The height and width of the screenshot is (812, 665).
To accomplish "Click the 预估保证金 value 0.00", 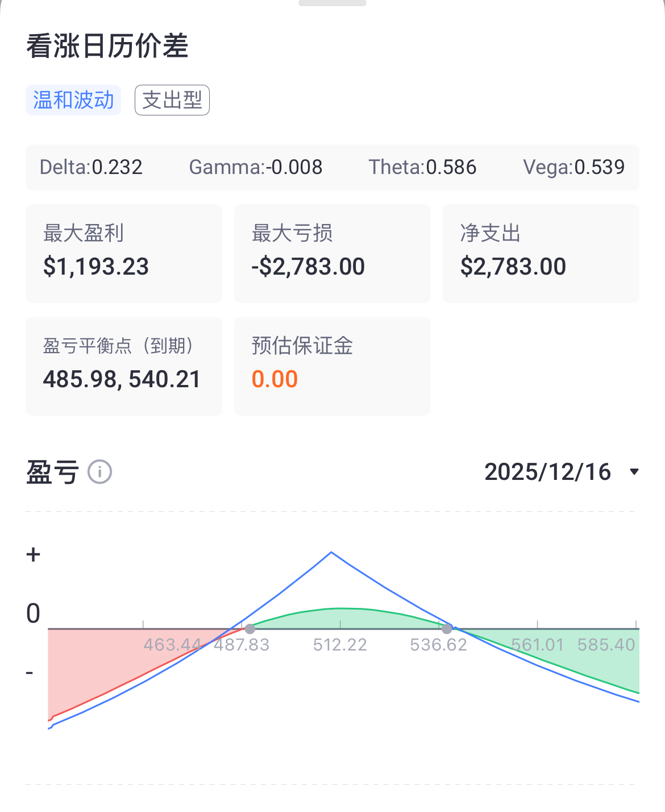I will pyautogui.click(x=275, y=379).
